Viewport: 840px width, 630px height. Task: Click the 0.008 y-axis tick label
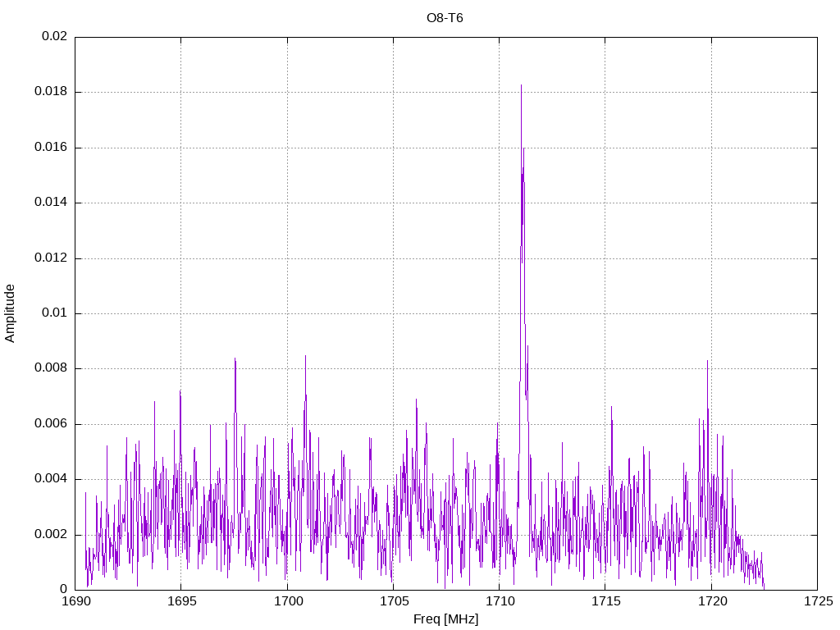pyautogui.click(x=51, y=368)
